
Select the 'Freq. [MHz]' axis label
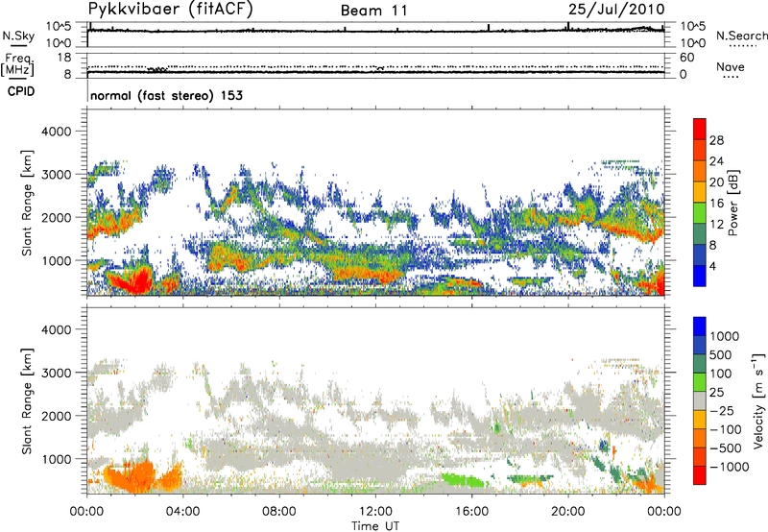17,64
